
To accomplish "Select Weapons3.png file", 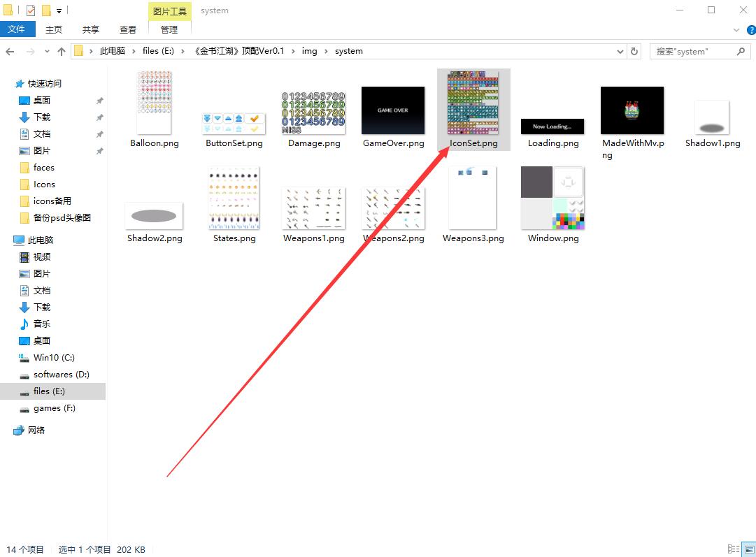I will 473,198.
